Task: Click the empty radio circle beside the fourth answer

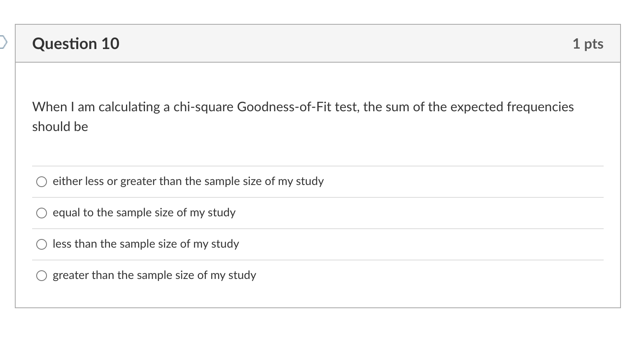Action: [41, 275]
